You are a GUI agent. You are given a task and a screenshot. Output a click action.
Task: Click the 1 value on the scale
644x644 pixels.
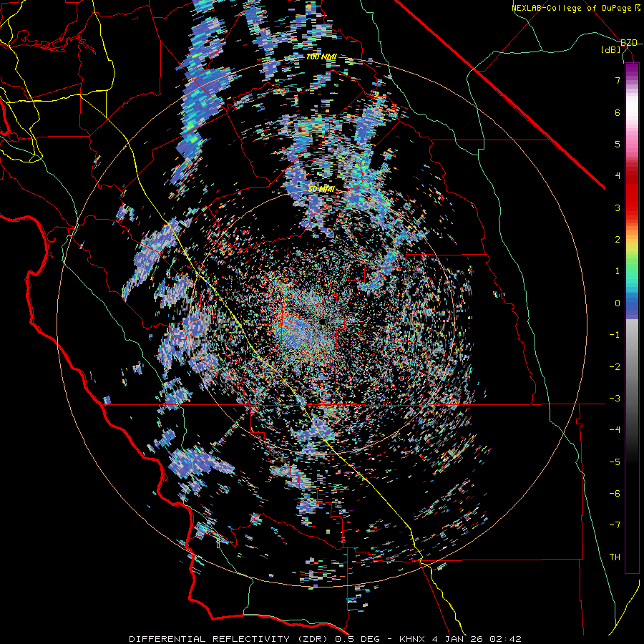[618, 271]
